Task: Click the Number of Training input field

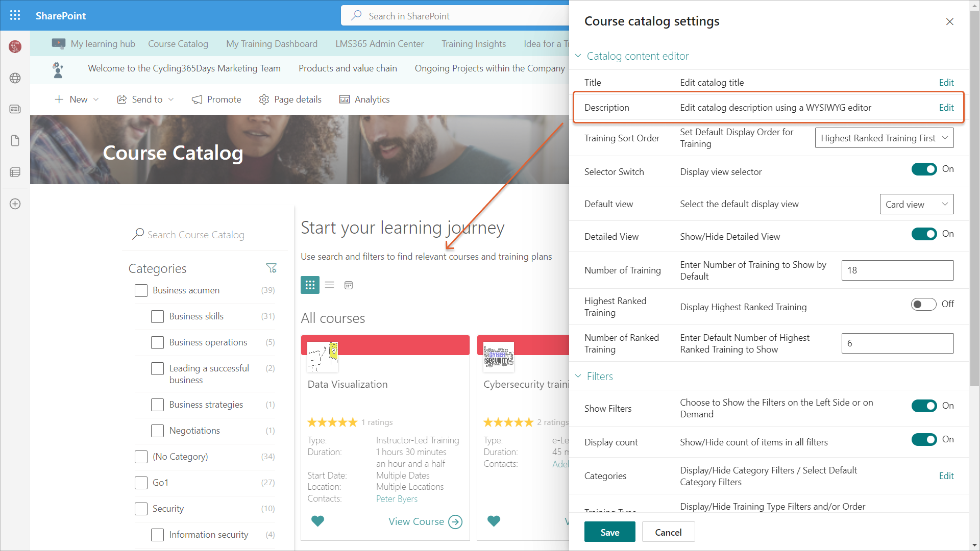Action: tap(897, 270)
